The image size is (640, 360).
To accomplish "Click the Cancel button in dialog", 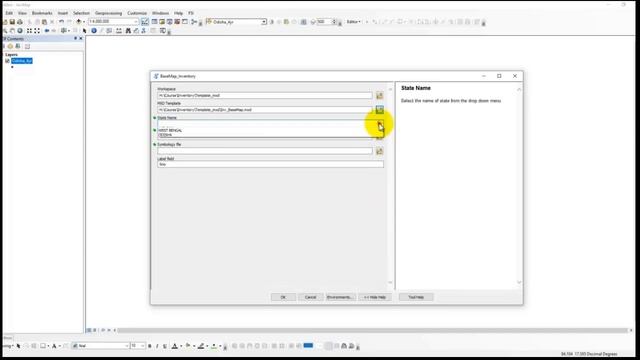I will (x=311, y=297).
